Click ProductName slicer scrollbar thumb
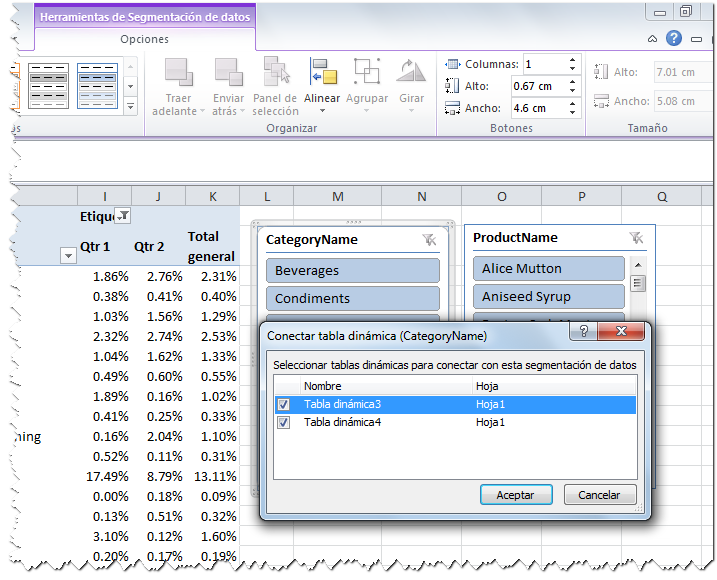The height and width of the screenshot is (580, 717). 638,284
